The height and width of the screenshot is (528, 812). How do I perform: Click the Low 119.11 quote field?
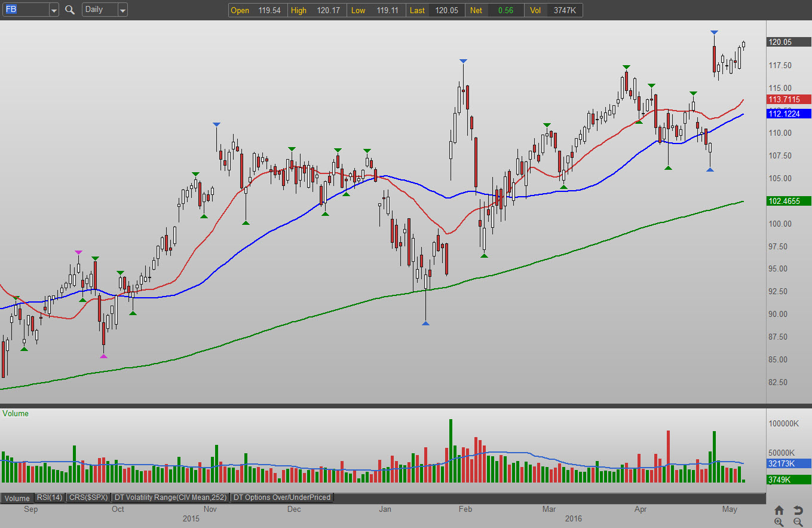(376, 10)
